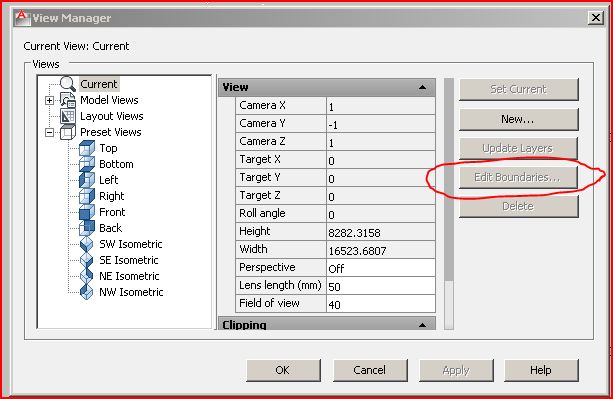Choose NE Isometric view label
This screenshot has width=613, height=399.
click(x=129, y=276)
